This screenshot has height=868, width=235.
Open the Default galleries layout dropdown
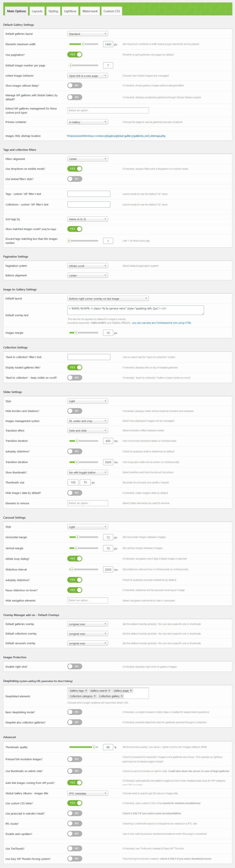(88, 34)
